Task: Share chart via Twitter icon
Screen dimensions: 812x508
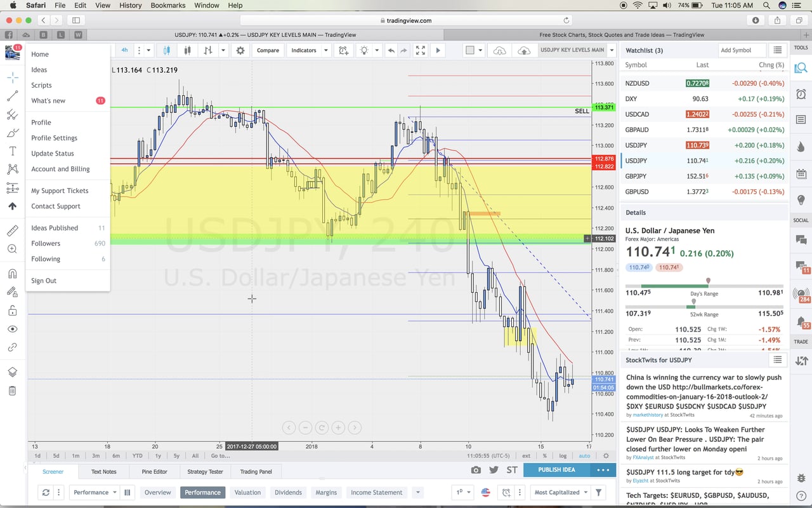Action: (494, 470)
